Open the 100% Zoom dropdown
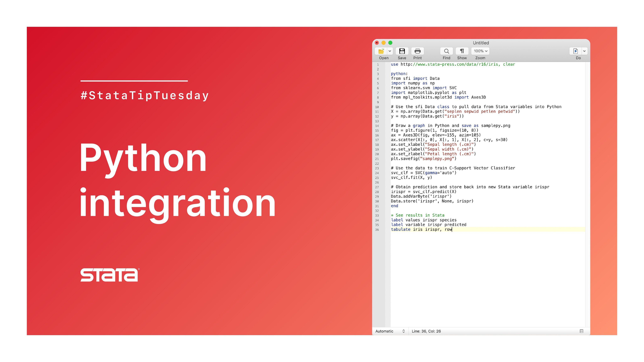This screenshot has width=644, height=362. pos(480,51)
